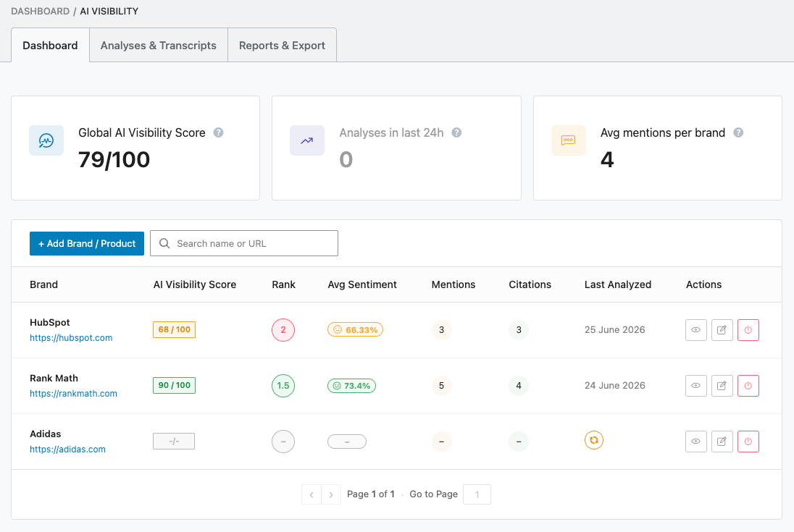Click the Brand column header
This screenshot has height=532, width=794.
44,284
